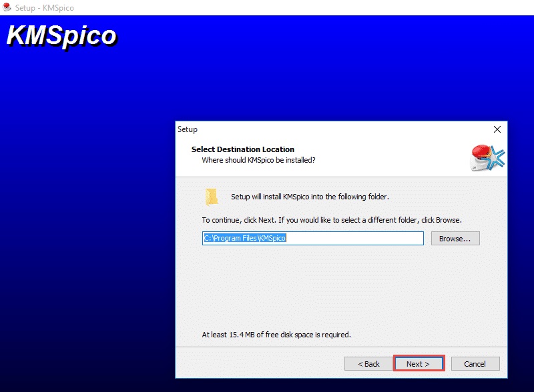Click the 'Select Destination Location' heading
Viewport: 534px width, 392px height.
pos(243,149)
